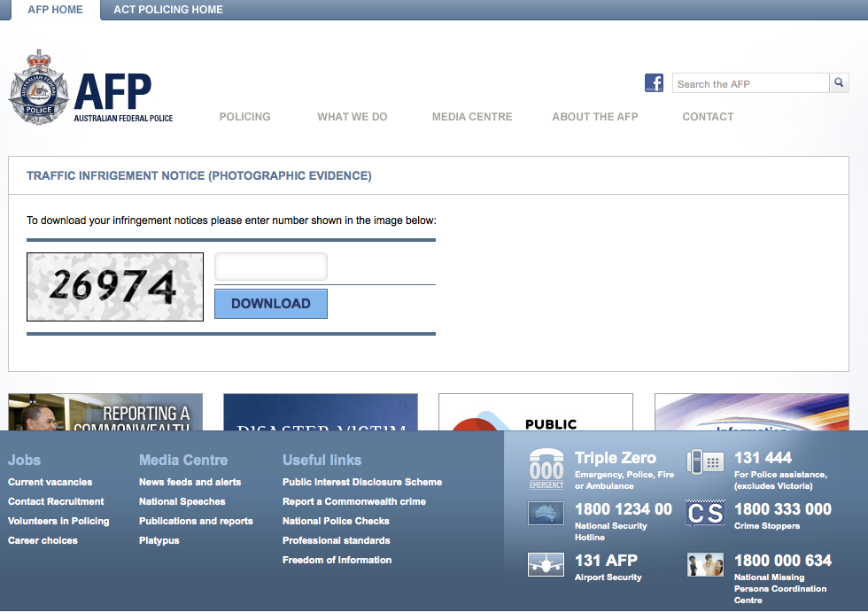Click the AFP police badge logo
This screenshot has width=868, height=612.
tap(39, 88)
